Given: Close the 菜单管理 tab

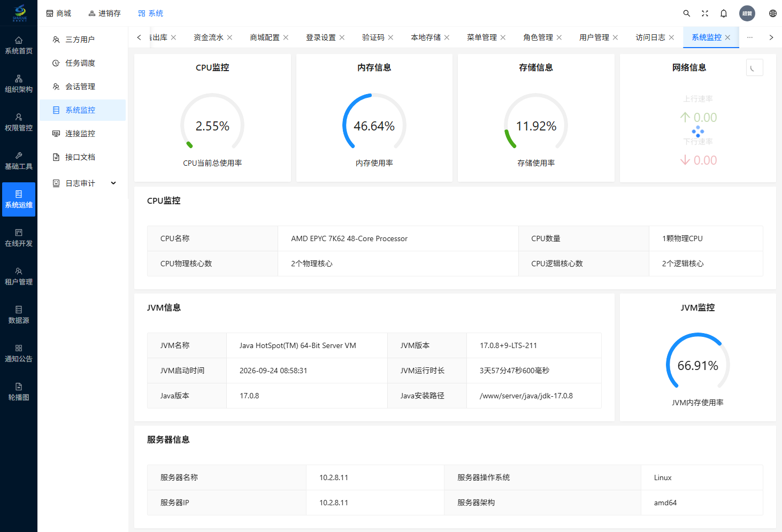Looking at the screenshot, I should [503, 37].
